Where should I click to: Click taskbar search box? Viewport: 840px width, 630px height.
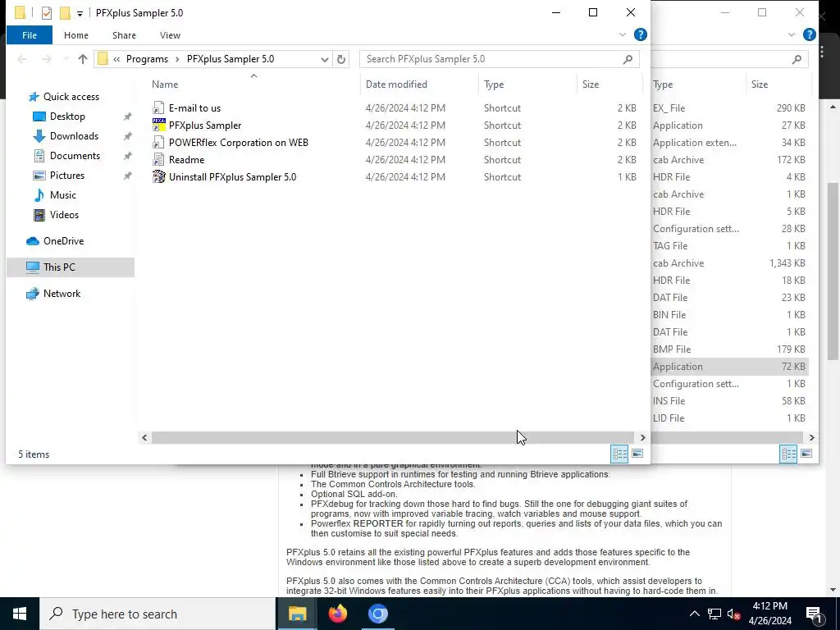tap(157, 614)
